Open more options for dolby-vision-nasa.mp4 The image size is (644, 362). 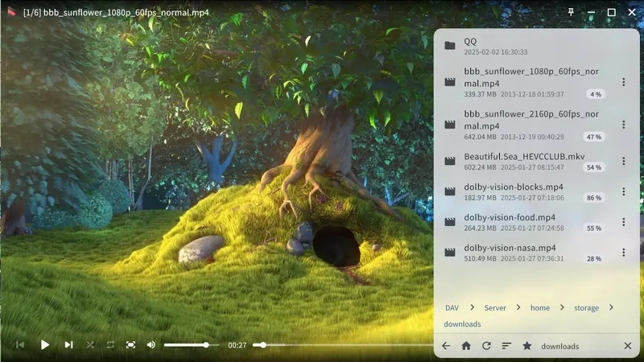[x=623, y=253]
